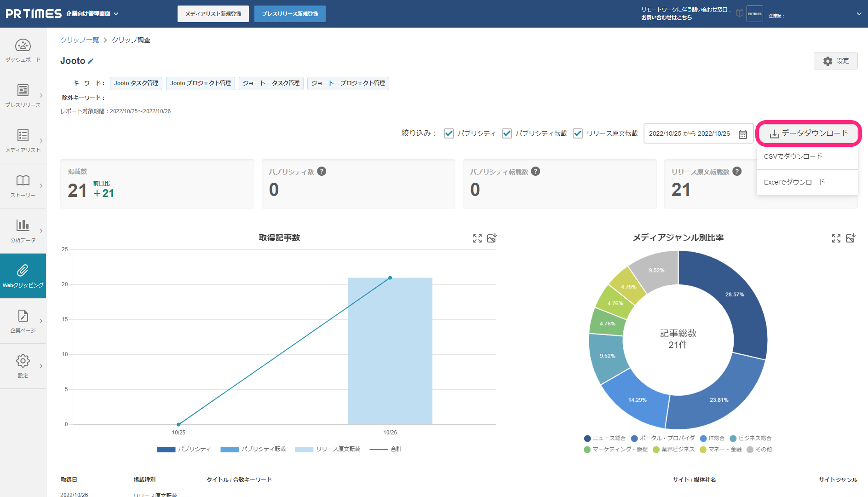The image size is (868, 497).
Task: Save the media genre donut chart image
Action: pyautogui.click(x=851, y=238)
